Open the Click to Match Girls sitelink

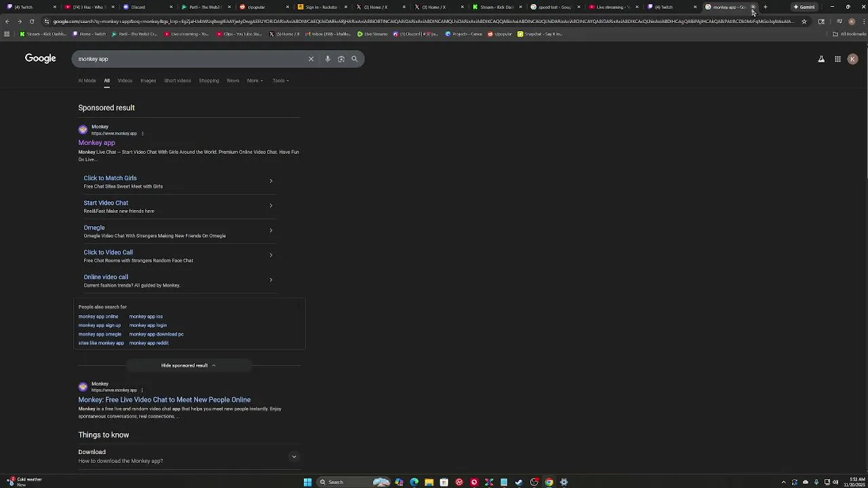pyautogui.click(x=110, y=178)
